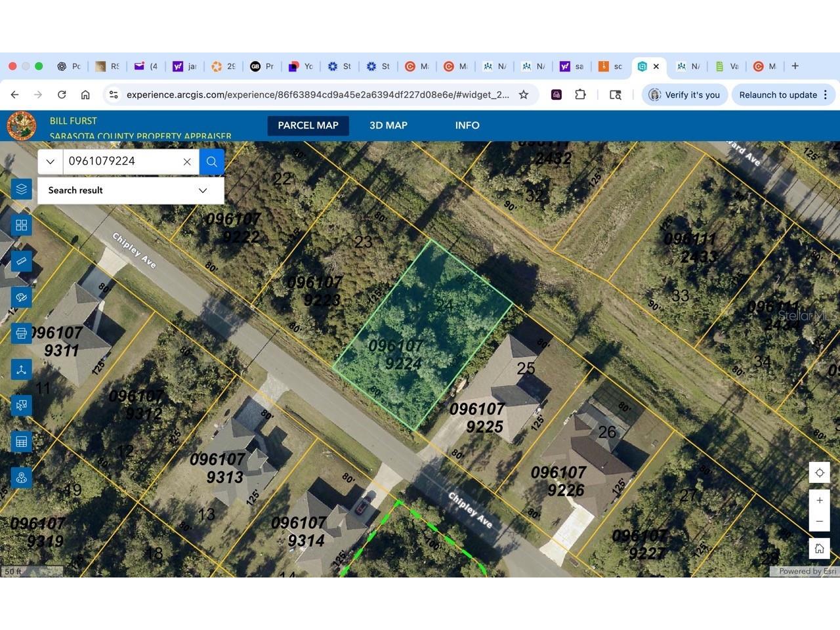Open the INFO tab
The image size is (840, 630).
tap(467, 125)
